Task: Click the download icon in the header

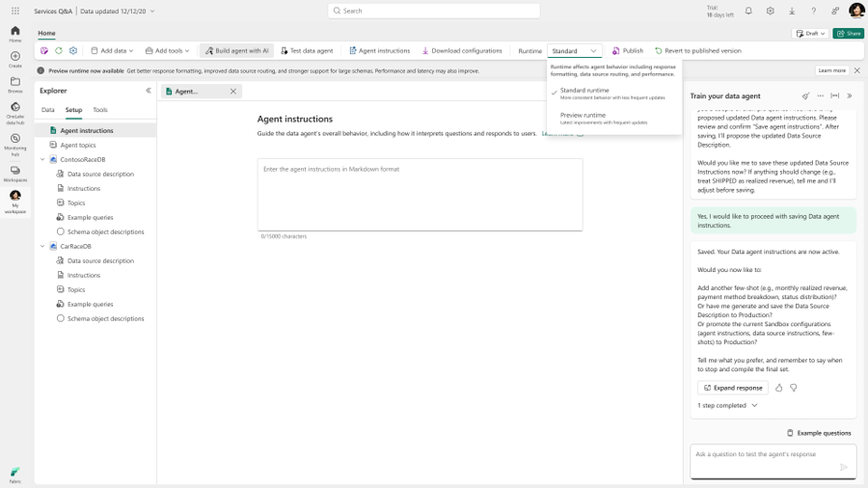Action: pos(792,11)
